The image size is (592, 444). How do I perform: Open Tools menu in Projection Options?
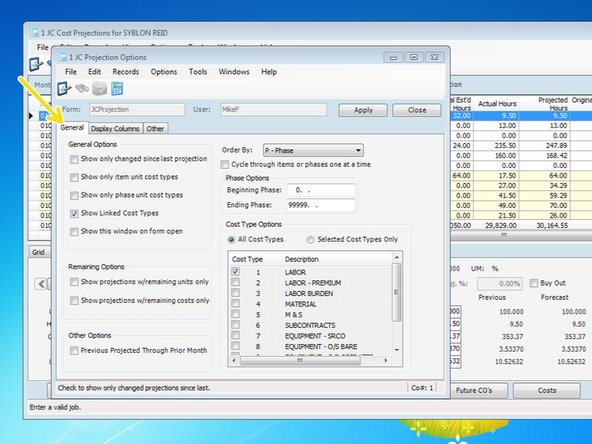click(198, 72)
